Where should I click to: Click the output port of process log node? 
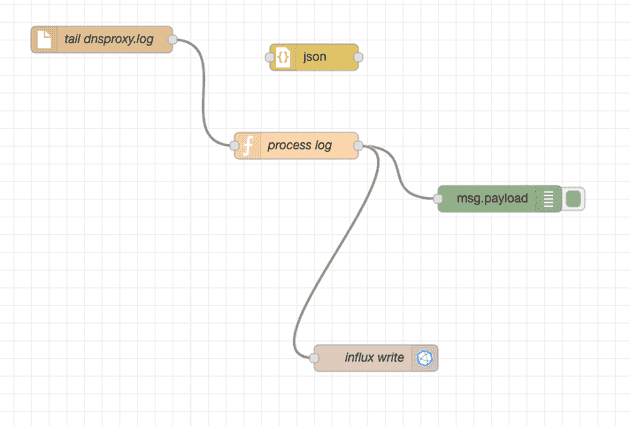358,145
